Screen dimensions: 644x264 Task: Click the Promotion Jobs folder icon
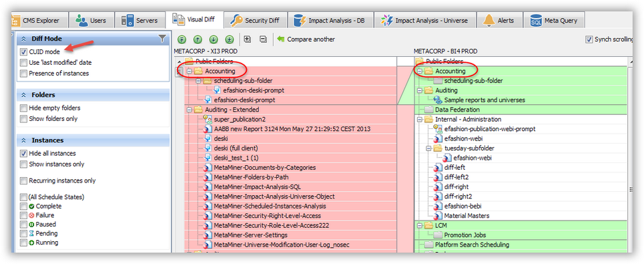pos(438,235)
